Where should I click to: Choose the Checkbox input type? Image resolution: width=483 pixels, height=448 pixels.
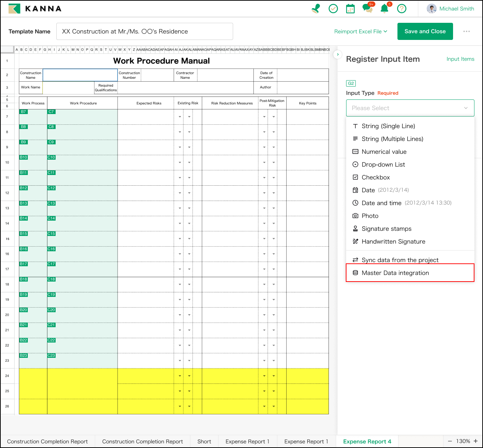point(376,177)
